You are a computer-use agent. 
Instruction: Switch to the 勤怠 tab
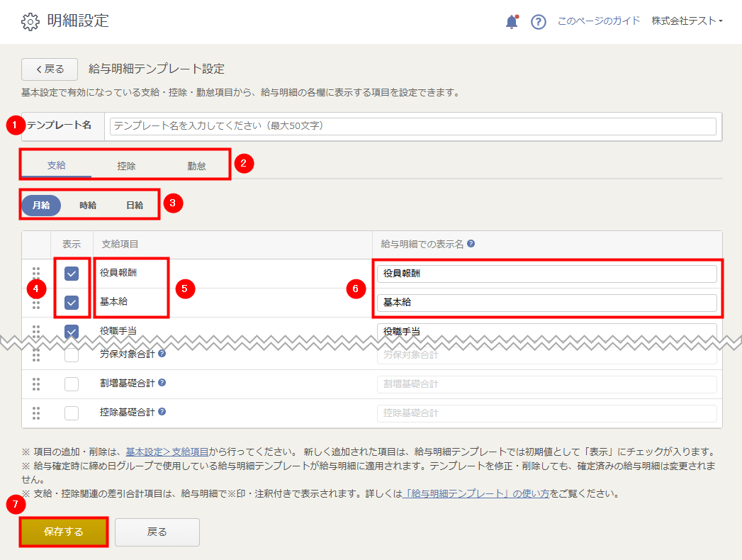click(196, 166)
